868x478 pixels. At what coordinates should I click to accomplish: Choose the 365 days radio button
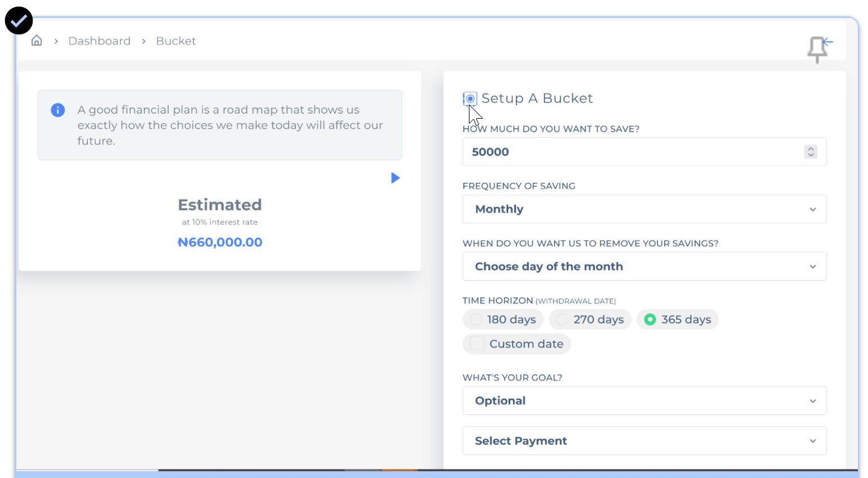click(x=650, y=319)
